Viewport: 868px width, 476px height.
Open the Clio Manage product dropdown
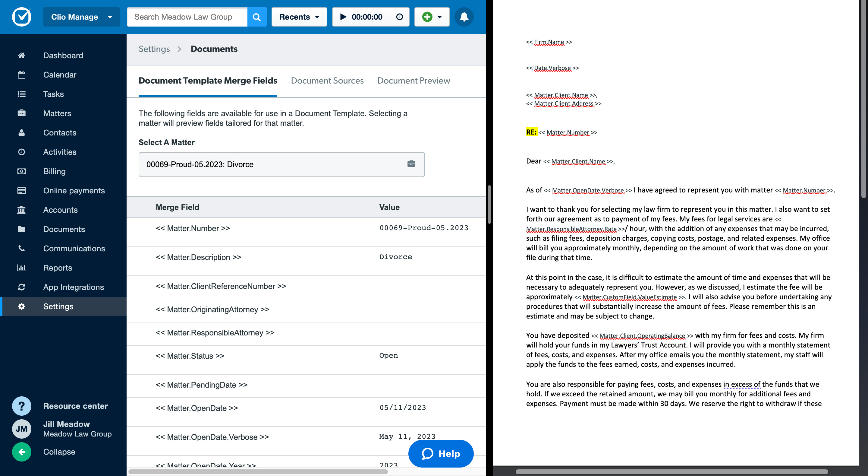point(82,17)
